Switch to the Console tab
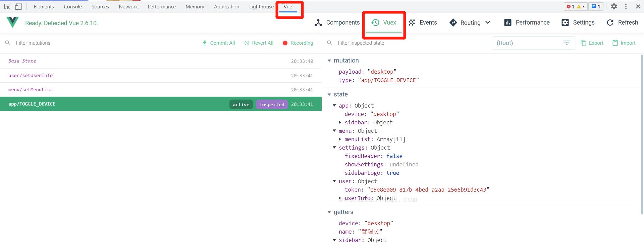Image resolution: width=644 pixels, height=244 pixels. (x=73, y=7)
